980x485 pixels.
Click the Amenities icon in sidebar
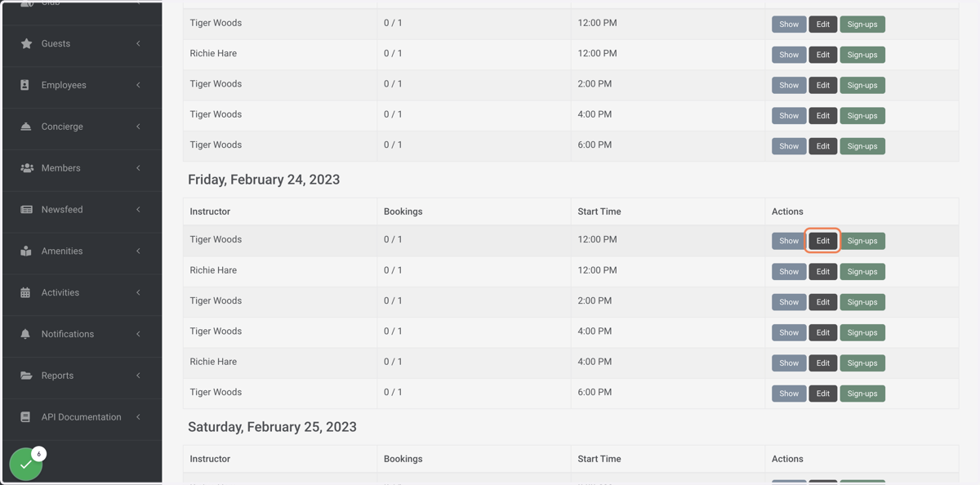coord(26,251)
